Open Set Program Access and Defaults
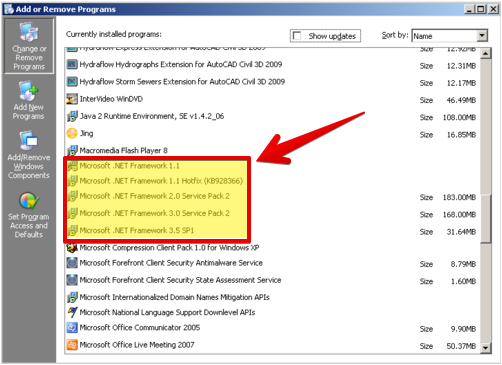 [29, 215]
